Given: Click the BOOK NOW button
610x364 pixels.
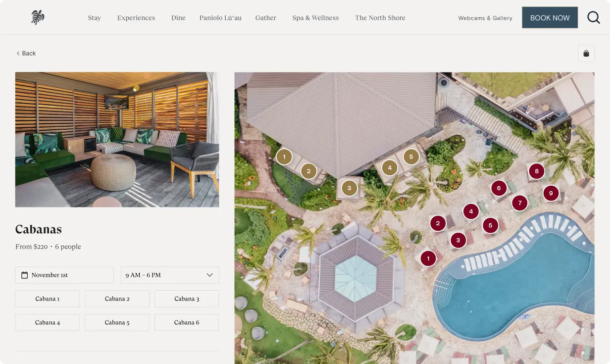Looking at the screenshot, I should pyautogui.click(x=550, y=17).
